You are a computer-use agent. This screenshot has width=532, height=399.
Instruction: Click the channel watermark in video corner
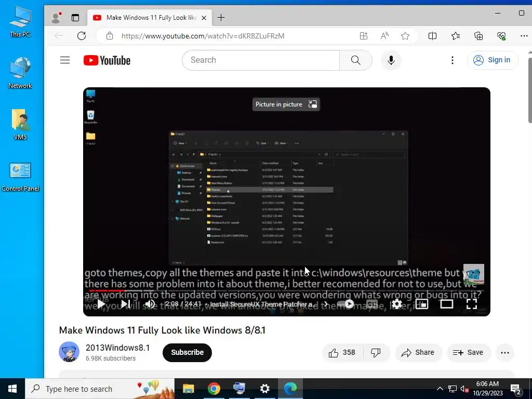(474, 274)
